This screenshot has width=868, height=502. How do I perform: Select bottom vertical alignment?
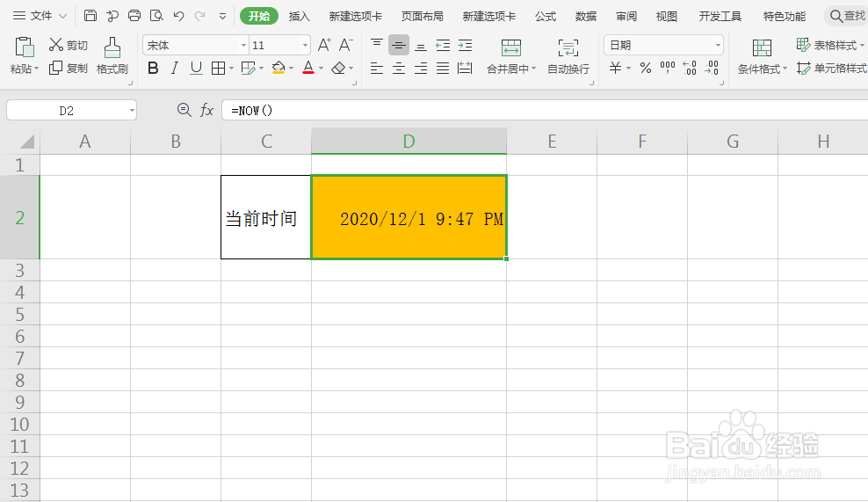(421, 47)
